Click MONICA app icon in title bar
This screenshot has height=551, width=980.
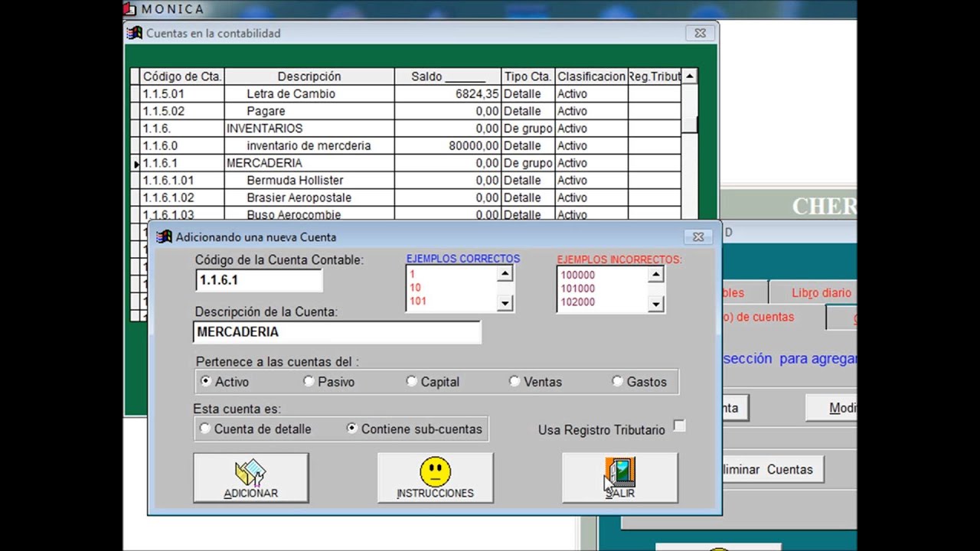tap(130, 9)
